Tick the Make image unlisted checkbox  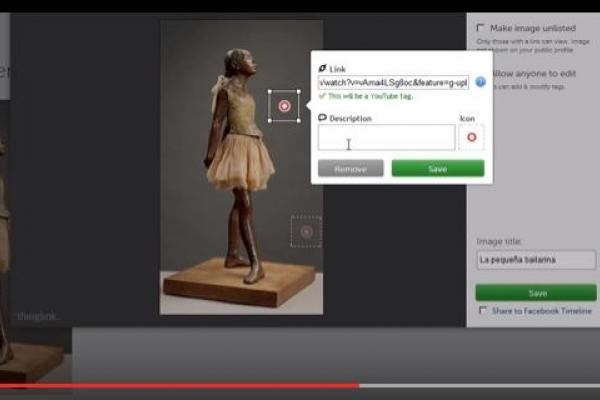[480, 28]
